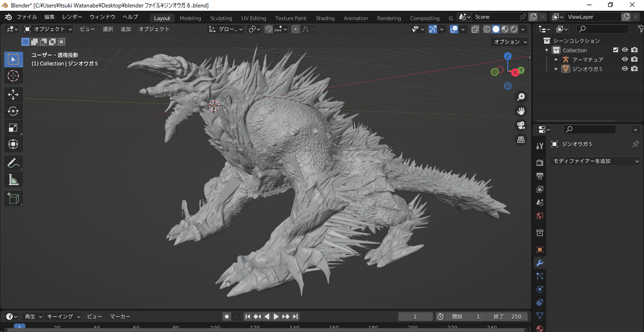Select the Annotate tool
This screenshot has height=332, width=644.
13,163
